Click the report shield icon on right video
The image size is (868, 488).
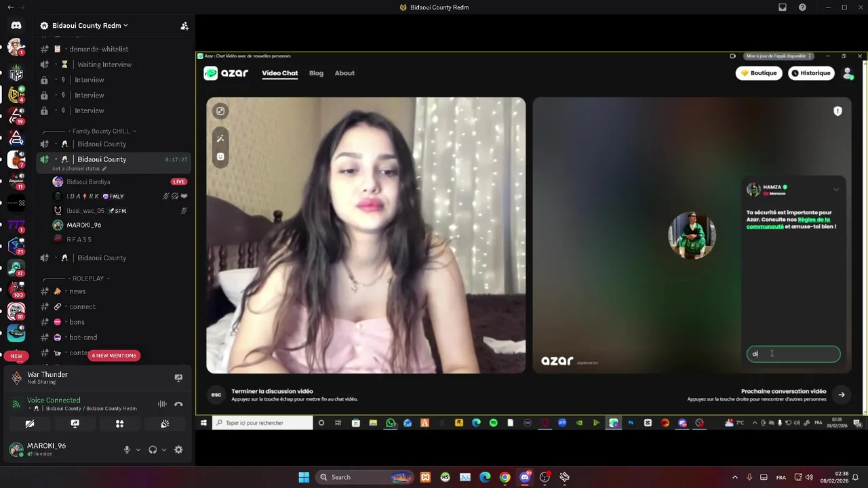(x=837, y=111)
